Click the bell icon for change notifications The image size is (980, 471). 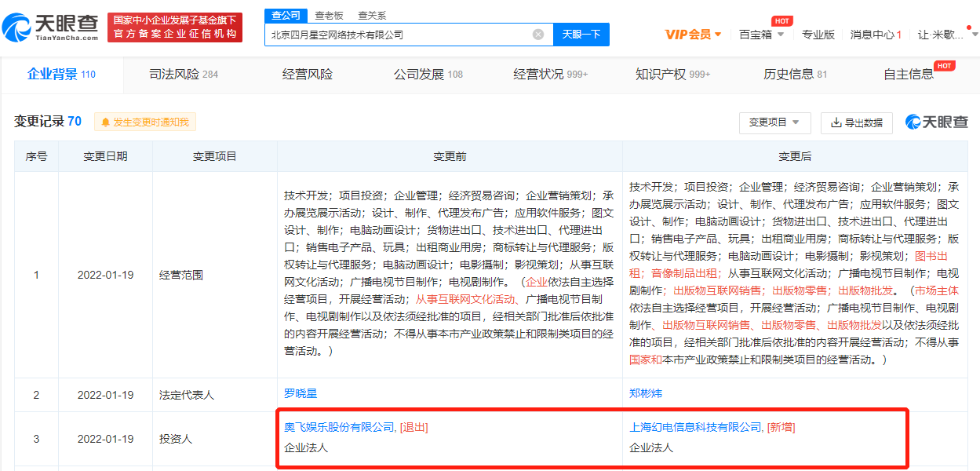[105, 122]
